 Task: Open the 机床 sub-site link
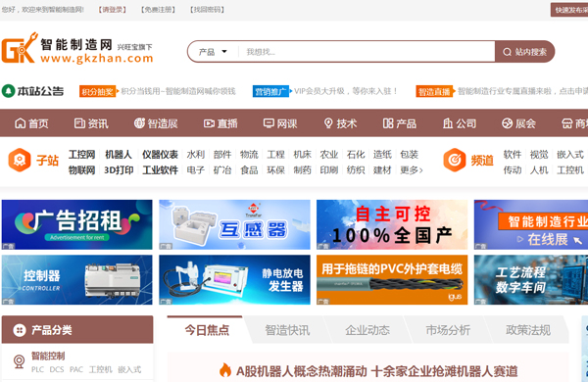tap(302, 155)
